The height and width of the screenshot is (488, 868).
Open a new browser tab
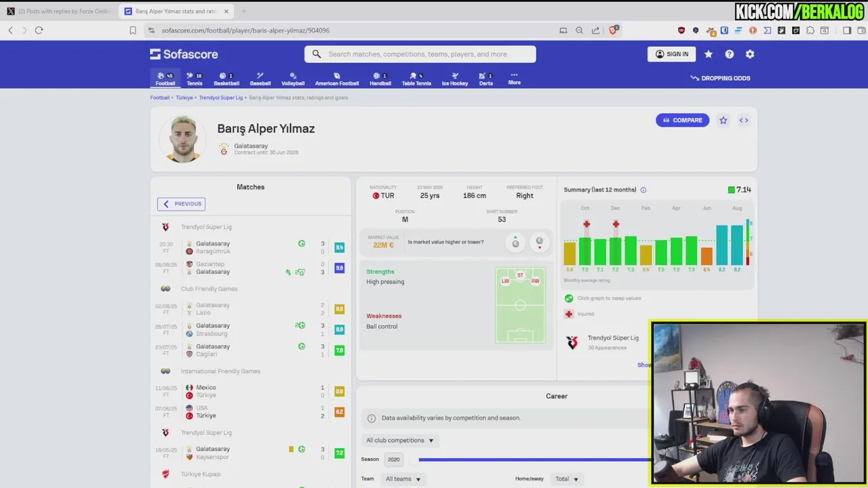[x=243, y=11]
